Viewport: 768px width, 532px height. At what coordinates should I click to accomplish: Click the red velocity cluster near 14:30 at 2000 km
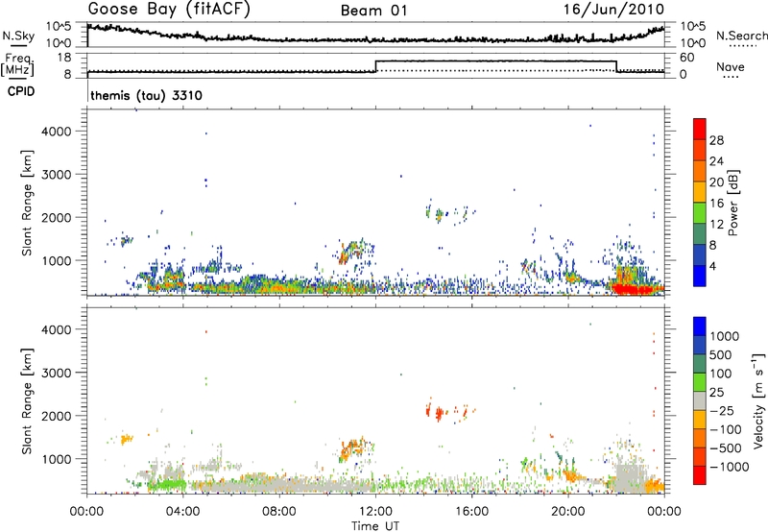point(439,414)
